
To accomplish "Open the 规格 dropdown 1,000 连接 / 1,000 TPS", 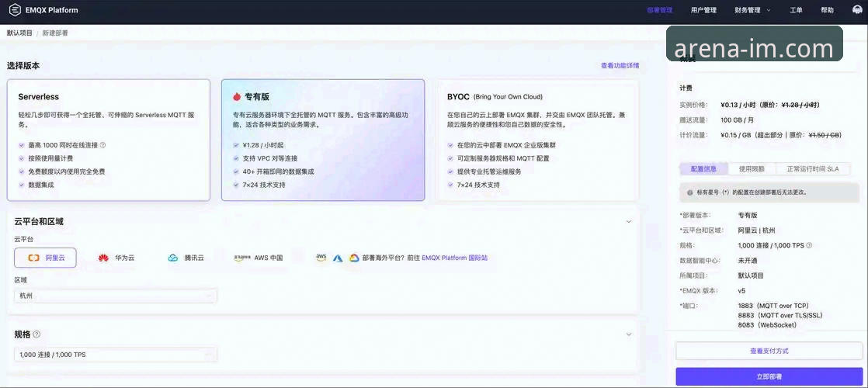I will click(x=116, y=354).
